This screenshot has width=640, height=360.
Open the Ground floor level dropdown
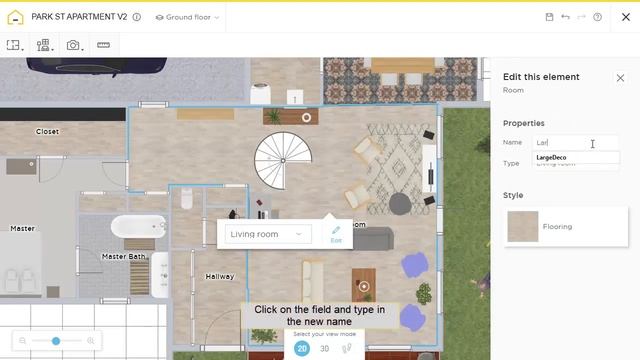click(x=188, y=18)
